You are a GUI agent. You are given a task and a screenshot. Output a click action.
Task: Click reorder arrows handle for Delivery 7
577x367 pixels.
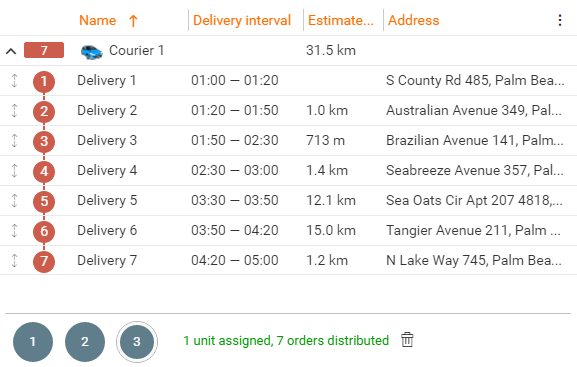pyautogui.click(x=14, y=260)
